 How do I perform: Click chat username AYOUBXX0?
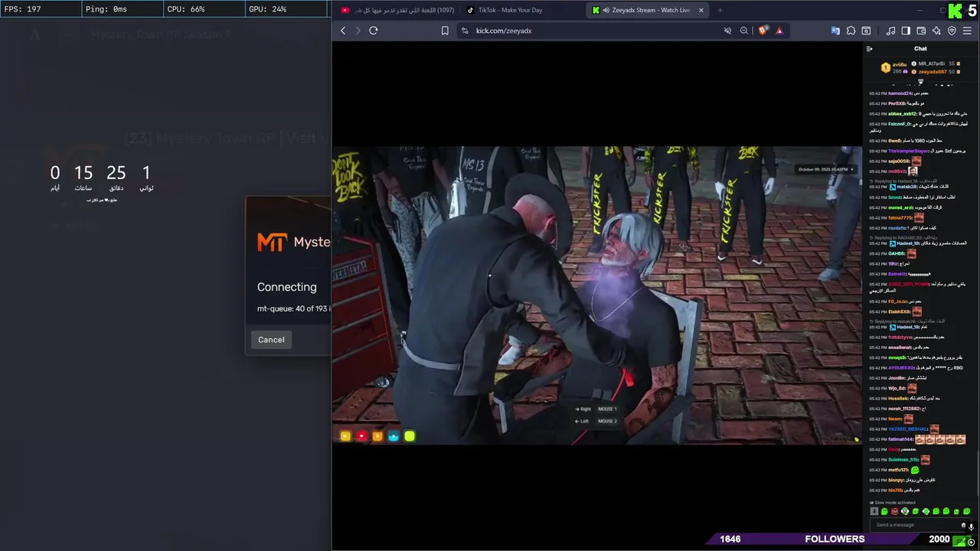point(902,368)
